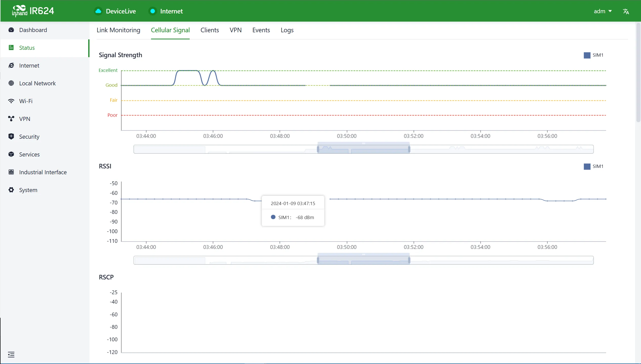Image resolution: width=641 pixels, height=364 pixels.
Task: Click the Services cube icon
Action: (x=11, y=154)
